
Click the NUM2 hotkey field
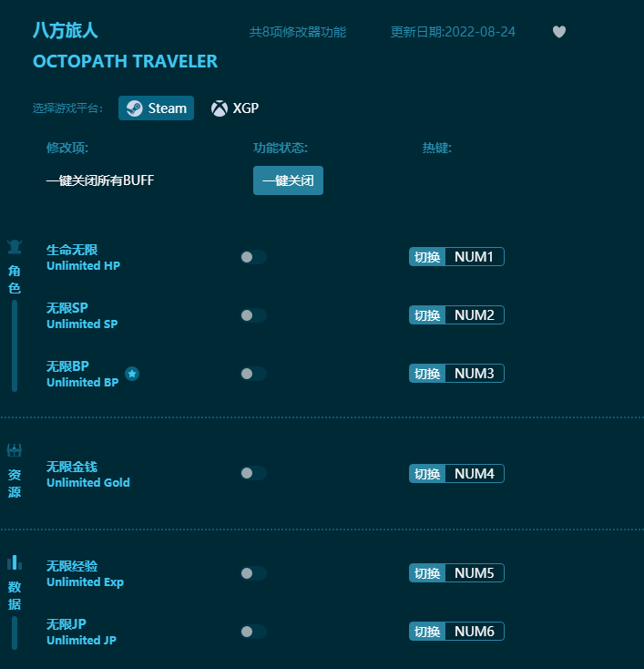click(475, 315)
